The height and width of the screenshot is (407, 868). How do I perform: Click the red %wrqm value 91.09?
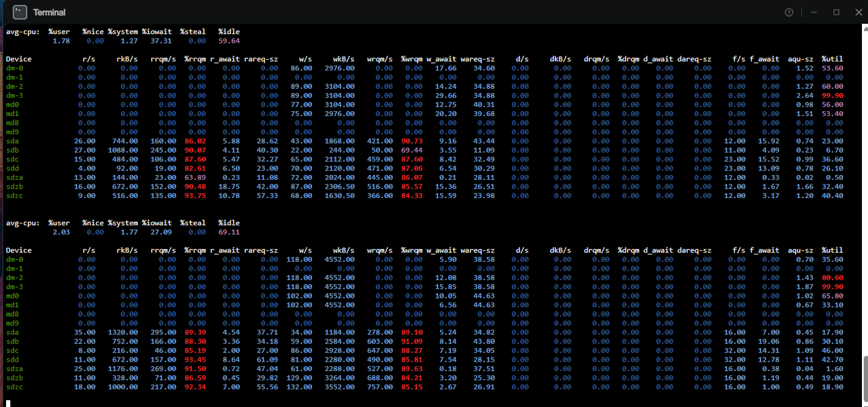coord(412,341)
